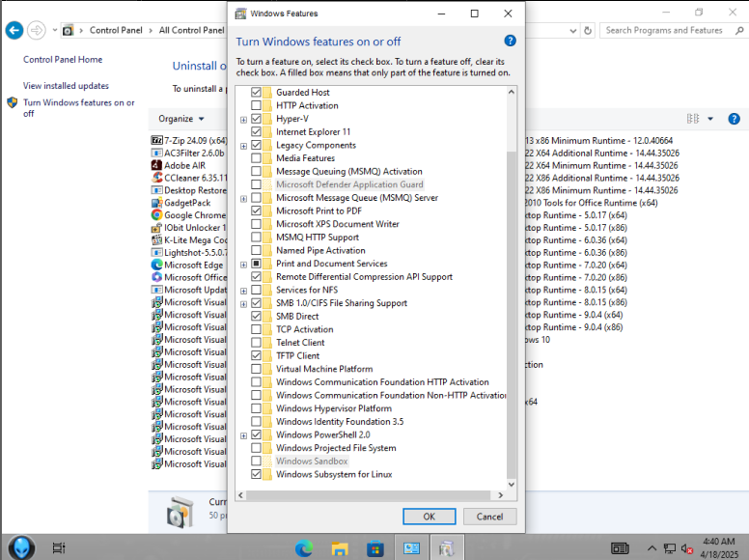
Task: Click the Adobe AIR program icon
Action: pyautogui.click(x=156, y=165)
